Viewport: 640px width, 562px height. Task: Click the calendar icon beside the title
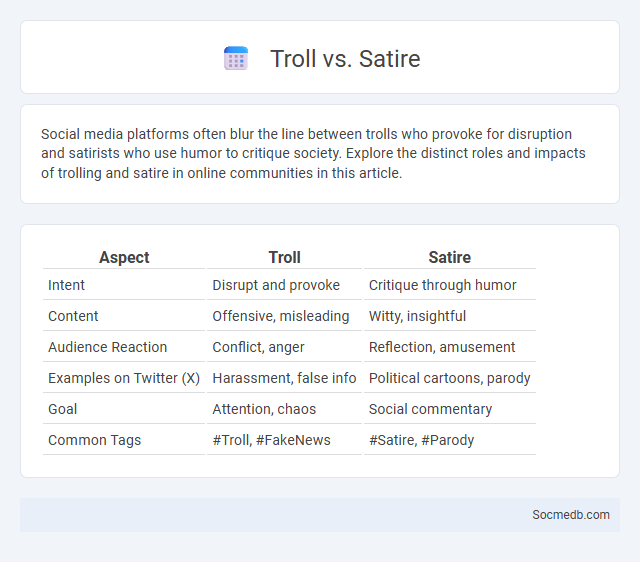tap(236, 58)
